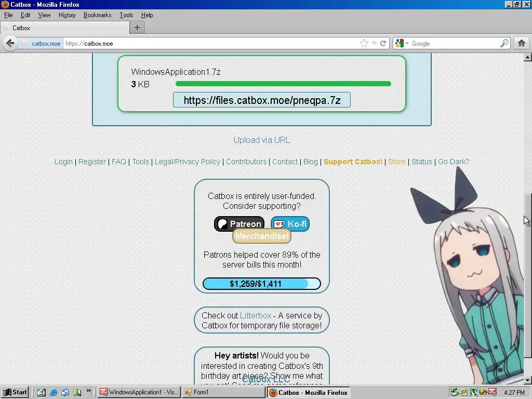This screenshot has height=399, width=532.
Task: Click the Merchandise! button
Action: click(x=262, y=236)
